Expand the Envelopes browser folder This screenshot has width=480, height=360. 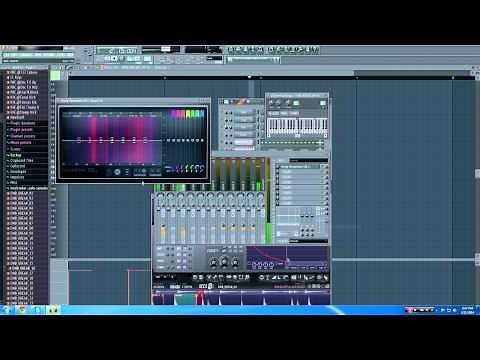pos(18,172)
